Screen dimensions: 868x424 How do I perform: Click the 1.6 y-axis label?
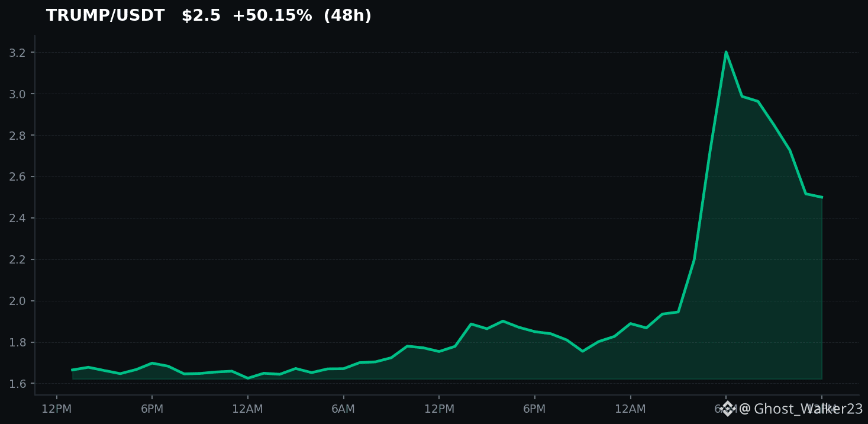coord(18,384)
